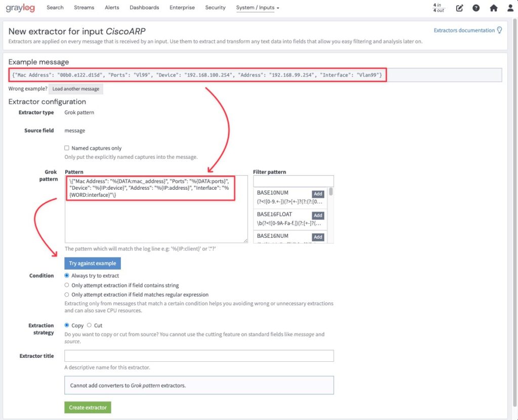The image size is (518, 420).
Task: Click the example message text box
Action: click(255, 75)
